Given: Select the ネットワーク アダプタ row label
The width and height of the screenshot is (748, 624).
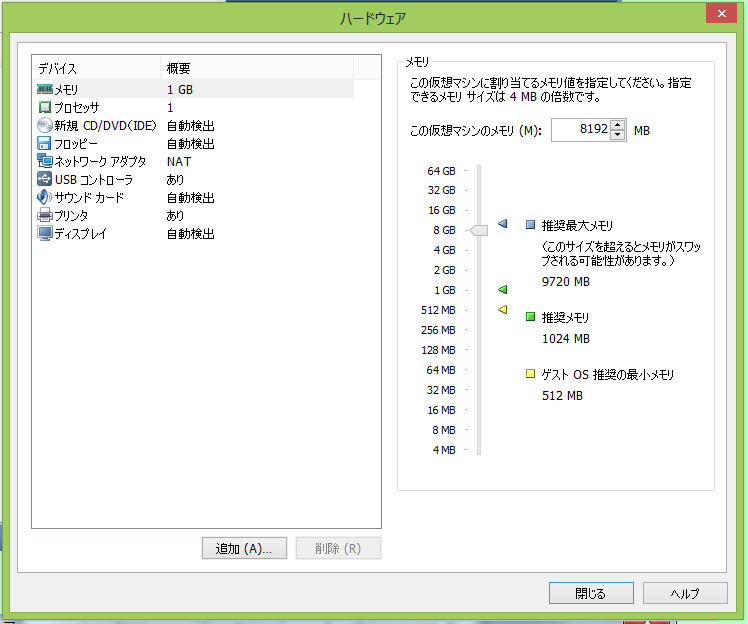Looking at the screenshot, I should tap(100, 162).
